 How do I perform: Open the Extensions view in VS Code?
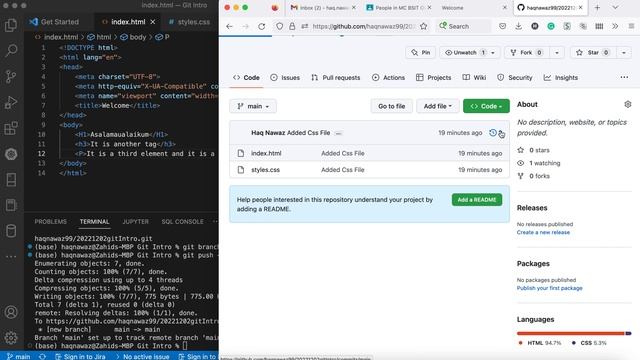tap(11, 128)
